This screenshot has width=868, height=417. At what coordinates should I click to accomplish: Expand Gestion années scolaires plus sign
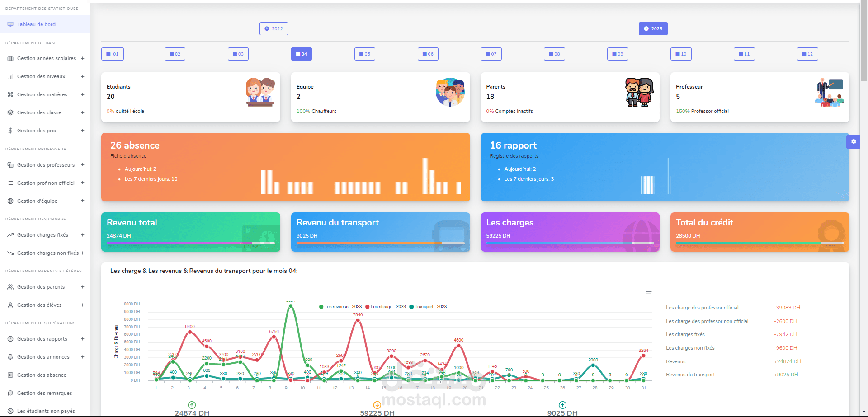point(83,58)
